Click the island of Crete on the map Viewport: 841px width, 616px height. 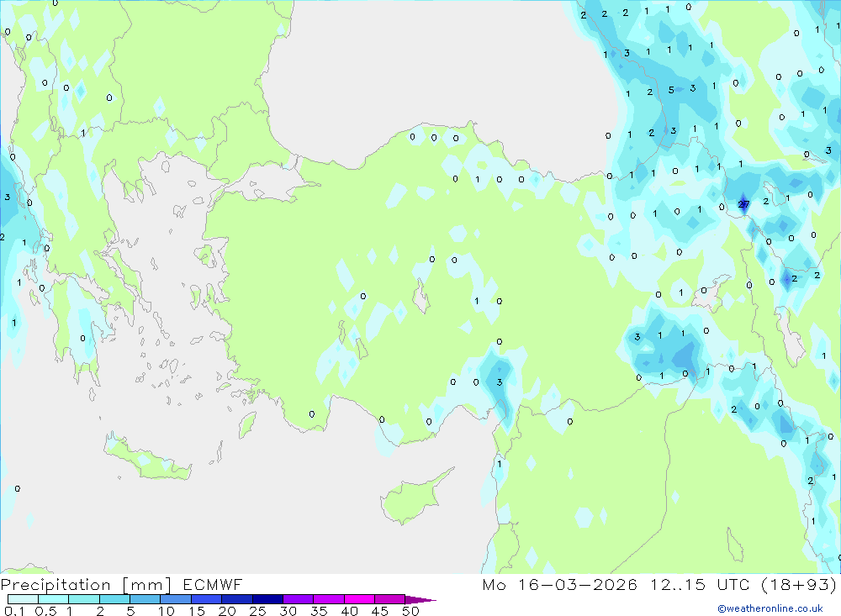click(147, 459)
